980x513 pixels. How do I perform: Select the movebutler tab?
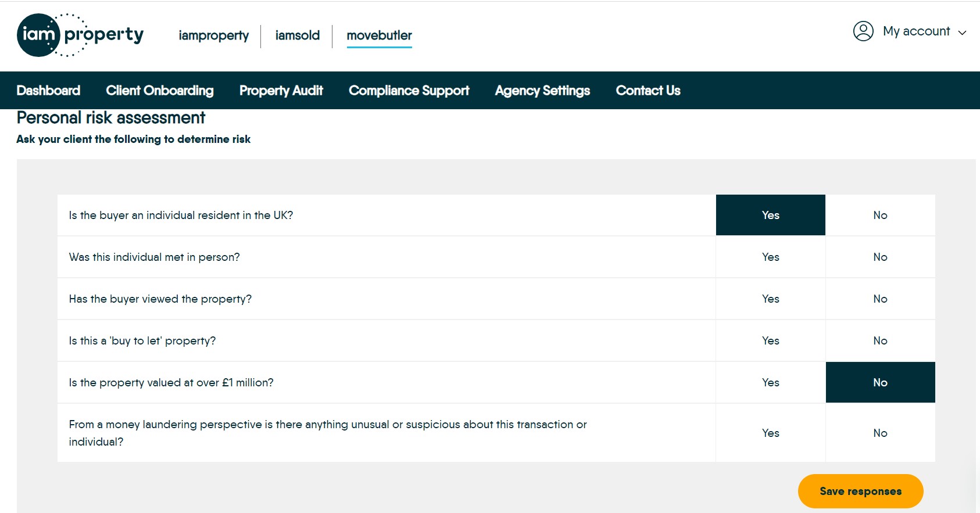(379, 35)
